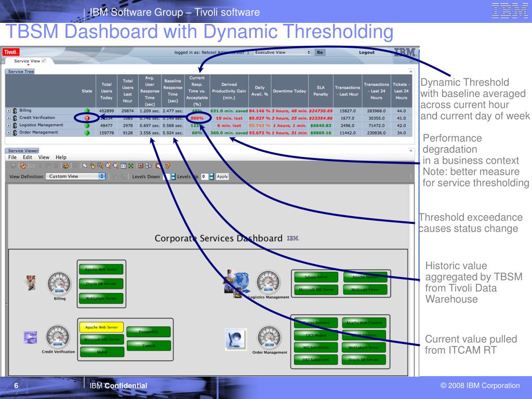This screenshot has width=532, height=399.
Task: Open the File menu
Action: click(12, 157)
